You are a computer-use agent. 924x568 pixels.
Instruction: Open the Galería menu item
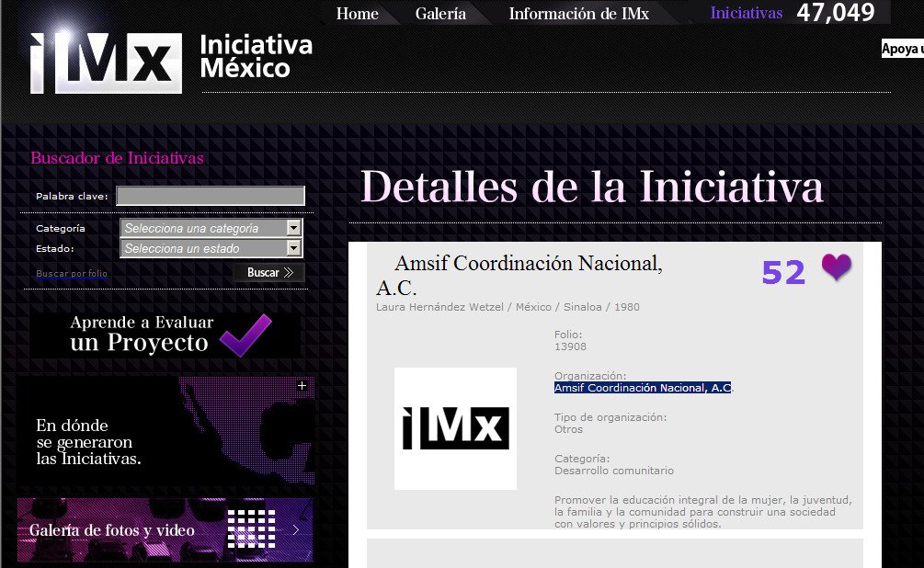440,14
